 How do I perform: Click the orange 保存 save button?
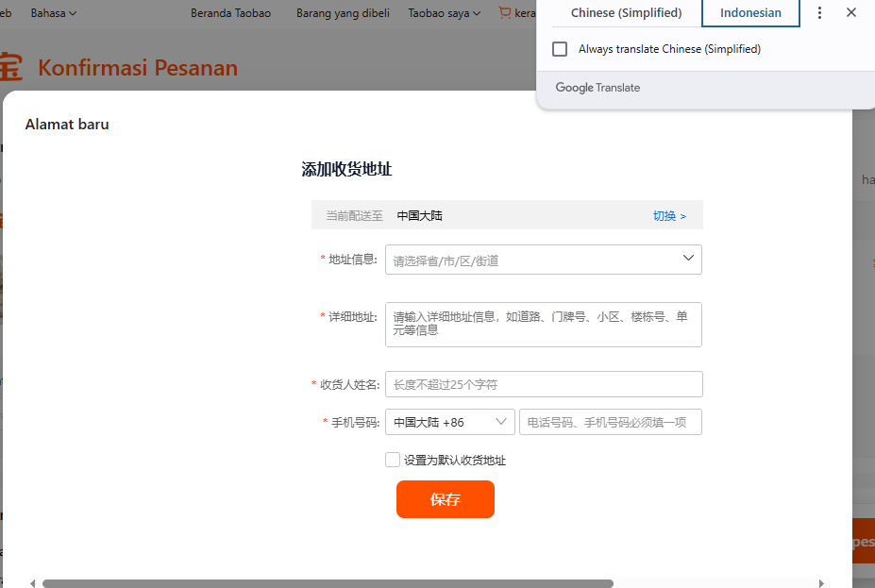(x=445, y=499)
